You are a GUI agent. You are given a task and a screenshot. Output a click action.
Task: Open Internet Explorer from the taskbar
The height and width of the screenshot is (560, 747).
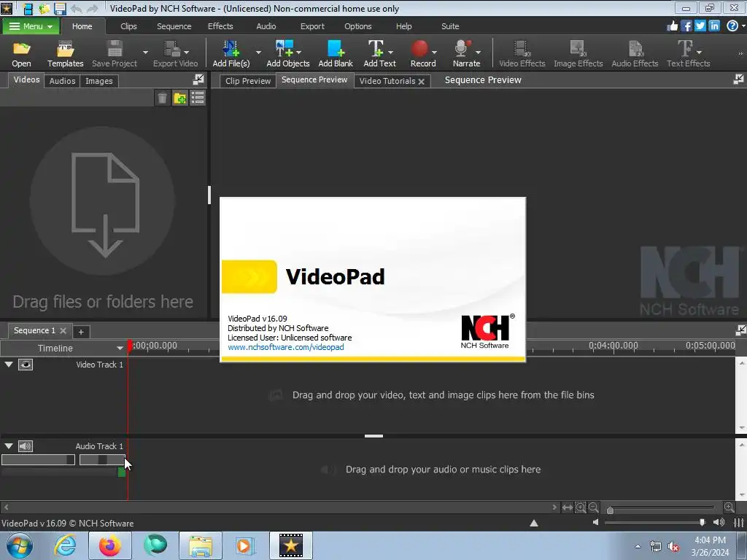[65, 545]
